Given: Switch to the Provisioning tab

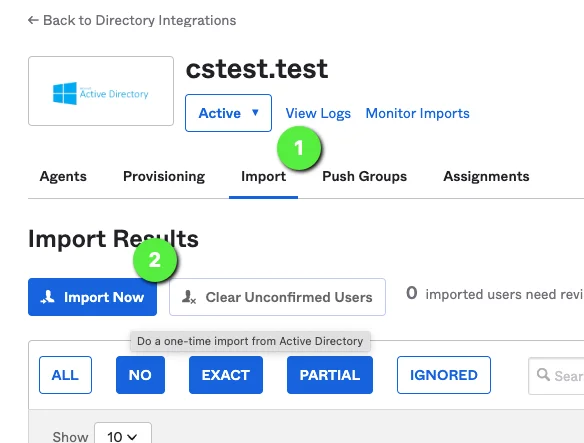Looking at the screenshot, I should 164,176.
